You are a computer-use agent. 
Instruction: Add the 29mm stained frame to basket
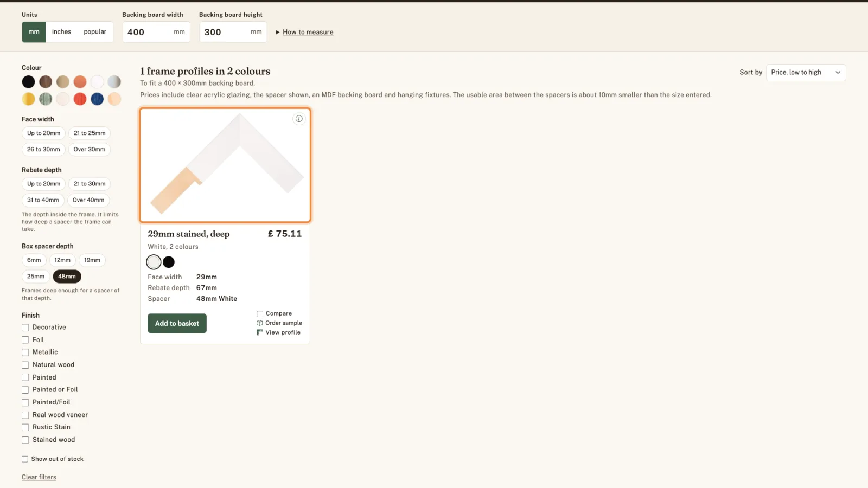pos(177,324)
